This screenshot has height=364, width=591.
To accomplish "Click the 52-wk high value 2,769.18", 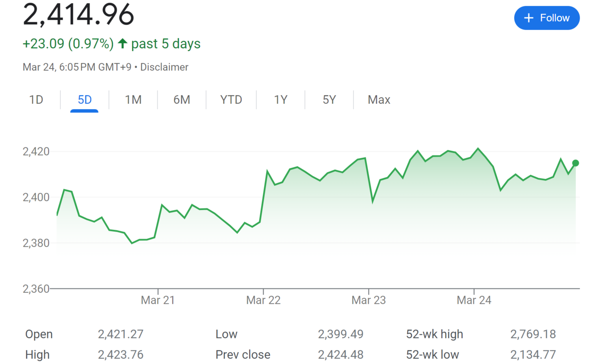I will tap(533, 334).
